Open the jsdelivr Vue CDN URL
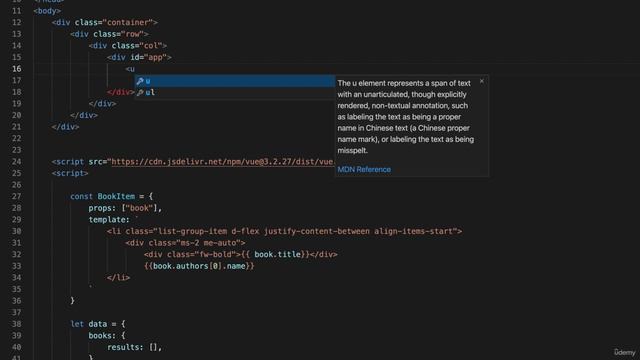 click(x=222, y=162)
